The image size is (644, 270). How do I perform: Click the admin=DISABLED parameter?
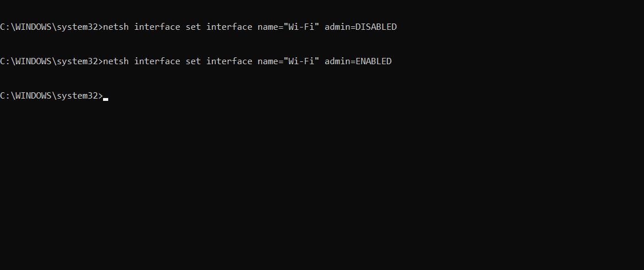[x=361, y=27]
